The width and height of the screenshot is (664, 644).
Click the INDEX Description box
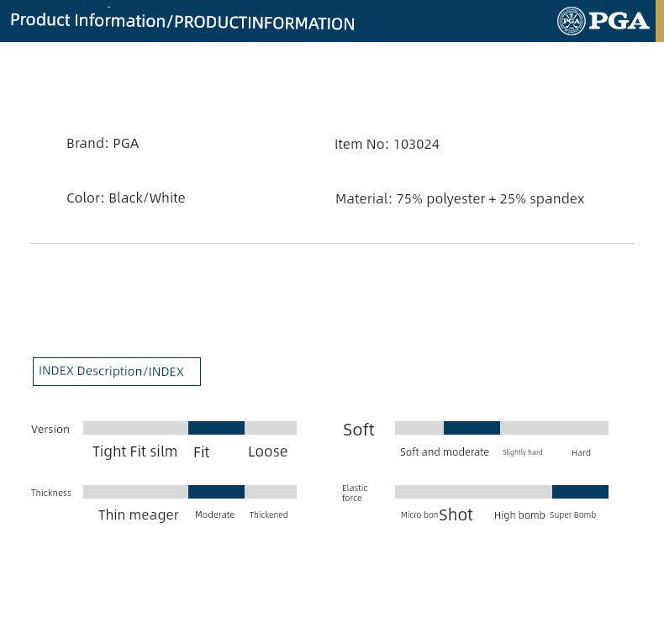coord(117,372)
